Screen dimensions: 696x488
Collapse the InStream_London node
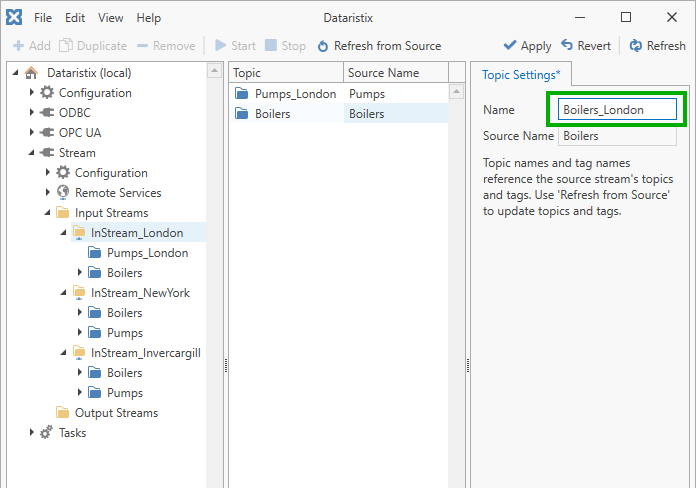click(63, 232)
